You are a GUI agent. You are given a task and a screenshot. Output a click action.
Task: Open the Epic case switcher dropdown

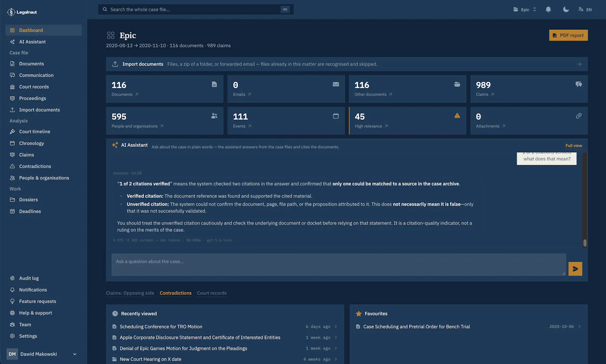click(x=525, y=9)
